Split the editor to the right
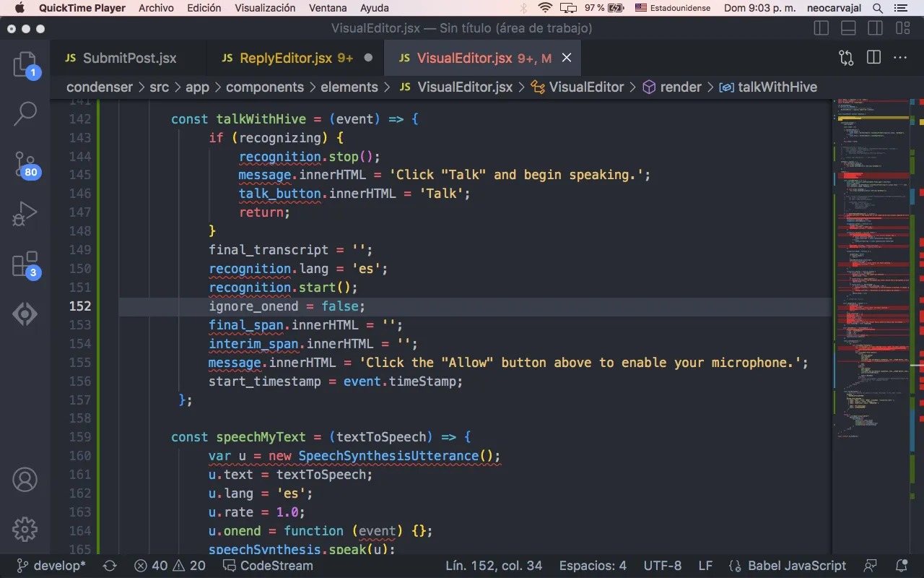The width and height of the screenshot is (924, 578). pos(873,58)
